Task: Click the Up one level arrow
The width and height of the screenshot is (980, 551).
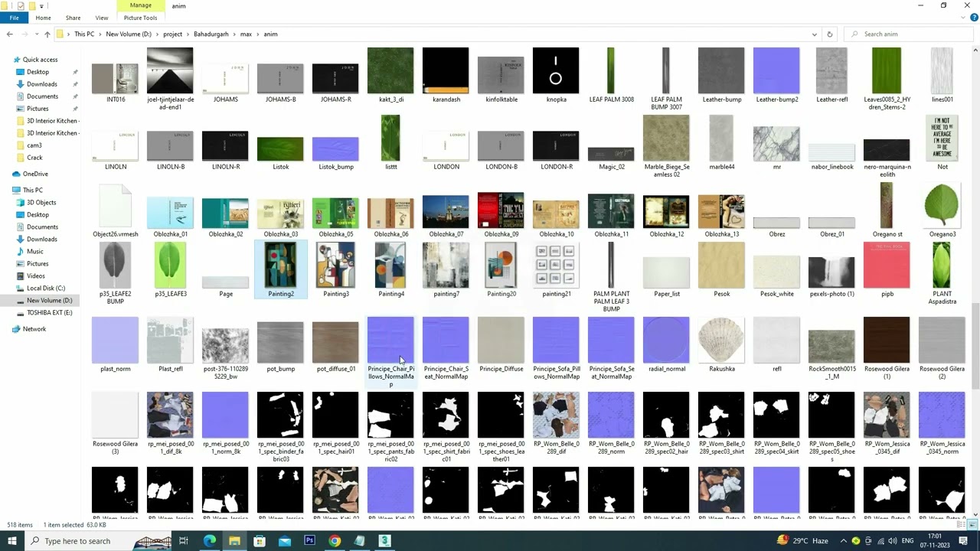Action: click(47, 34)
